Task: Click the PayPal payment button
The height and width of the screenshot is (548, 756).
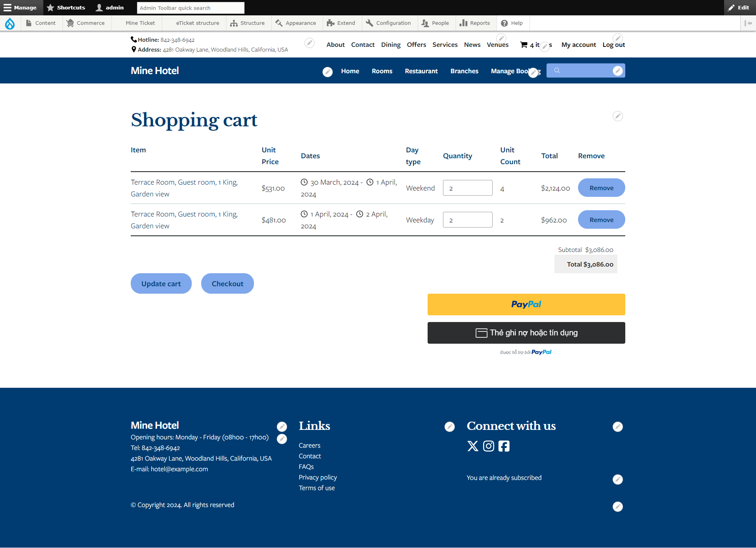Action: point(526,304)
